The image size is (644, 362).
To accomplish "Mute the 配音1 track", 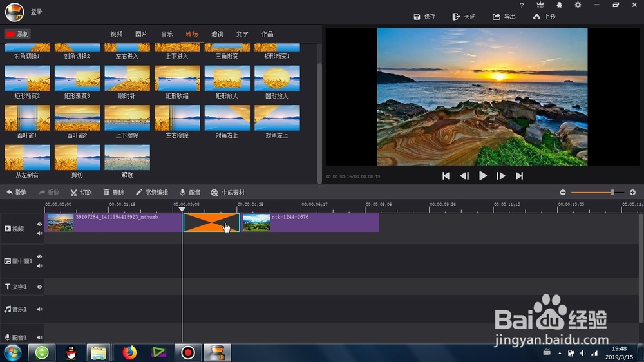I will click(39, 338).
